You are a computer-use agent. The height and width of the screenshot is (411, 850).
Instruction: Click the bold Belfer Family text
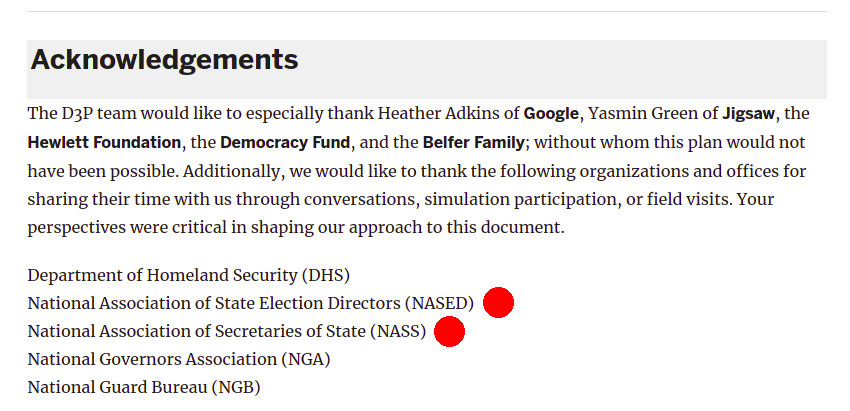[x=474, y=143]
